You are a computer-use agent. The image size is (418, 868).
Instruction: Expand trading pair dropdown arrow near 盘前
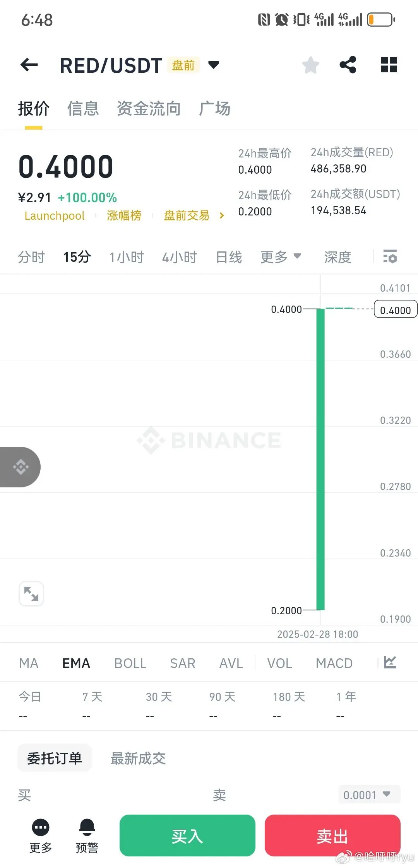point(214,65)
